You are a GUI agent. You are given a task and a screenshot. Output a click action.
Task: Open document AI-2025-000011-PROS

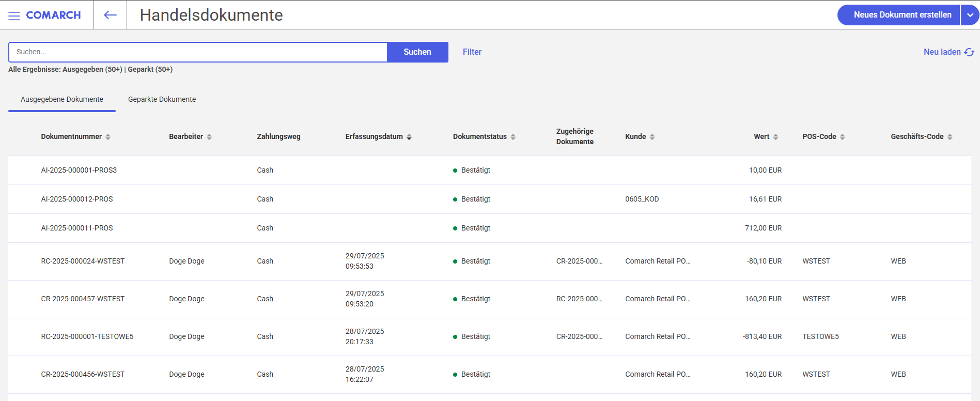coord(77,228)
